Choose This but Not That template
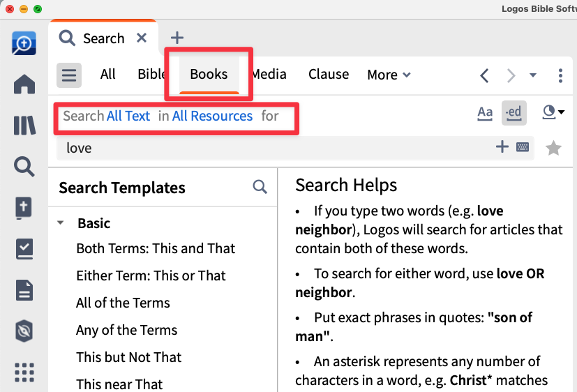The image size is (577, 392). [x=129, y=357]
